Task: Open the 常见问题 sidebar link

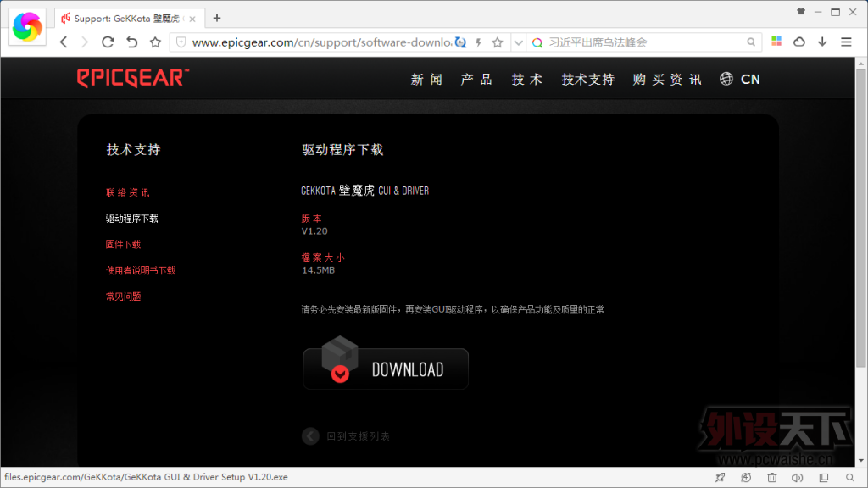Action: click(123, 296)
